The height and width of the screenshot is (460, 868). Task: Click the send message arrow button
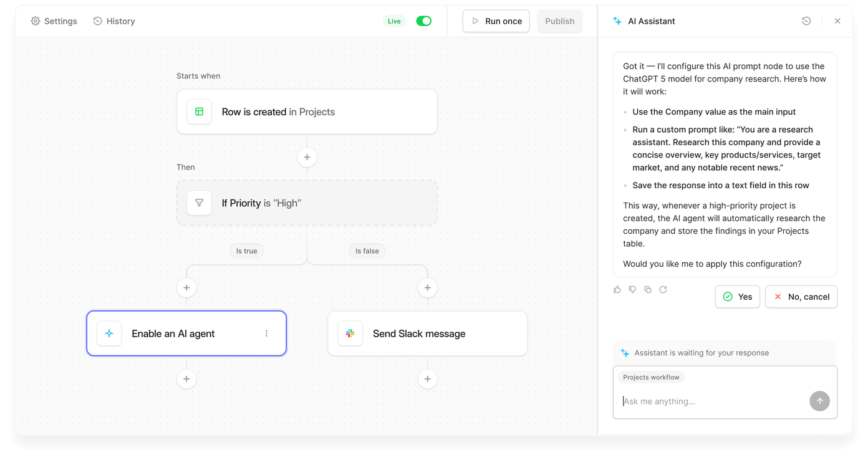819,401
